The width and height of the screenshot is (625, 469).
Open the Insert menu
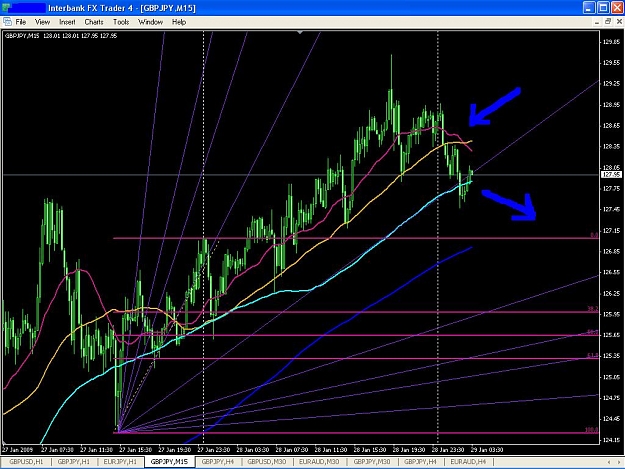coord(67,22)
